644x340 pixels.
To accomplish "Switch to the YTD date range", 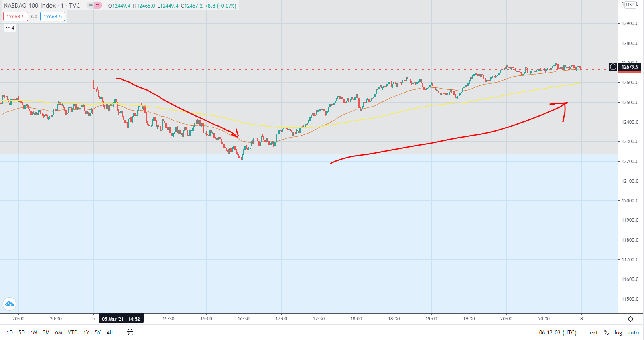I will (x=73, y=332).
